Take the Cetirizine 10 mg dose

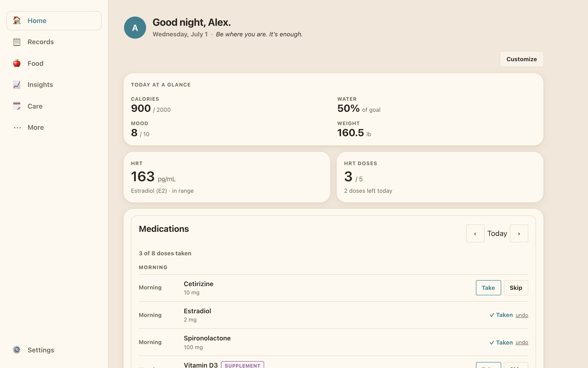coord(488,288)
